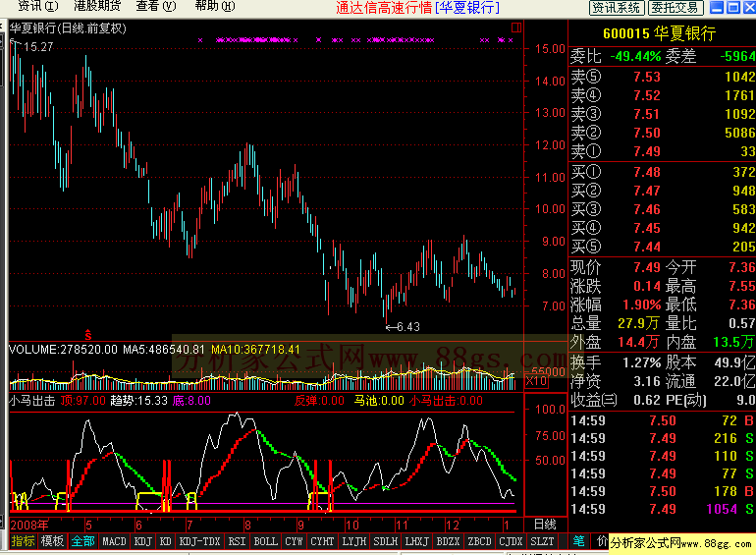756x555 pixels.
Task: Click the tick row with volume 216
Action: pos(662,438)
